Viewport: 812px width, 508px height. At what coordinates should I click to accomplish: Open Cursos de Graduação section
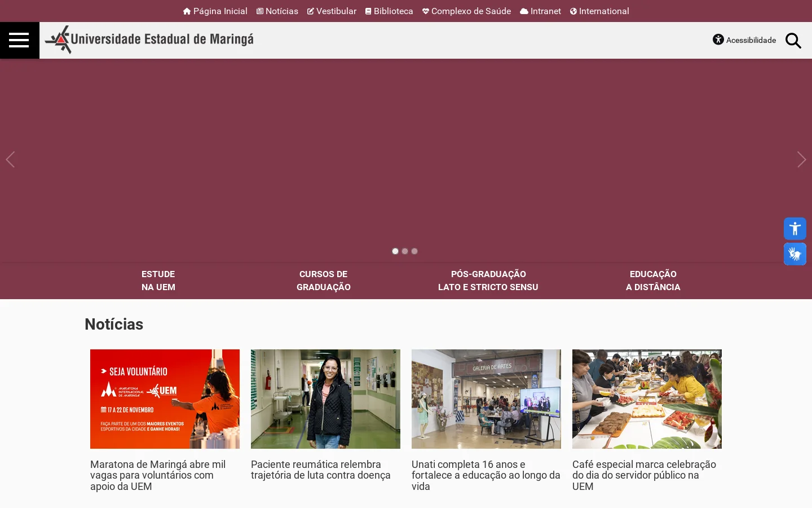[324, 281]
